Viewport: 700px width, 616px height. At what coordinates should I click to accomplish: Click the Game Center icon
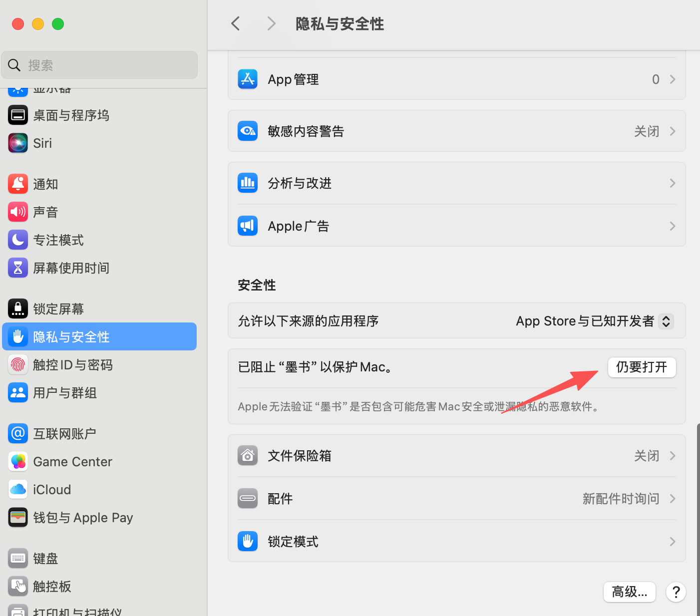coord(18,462)
